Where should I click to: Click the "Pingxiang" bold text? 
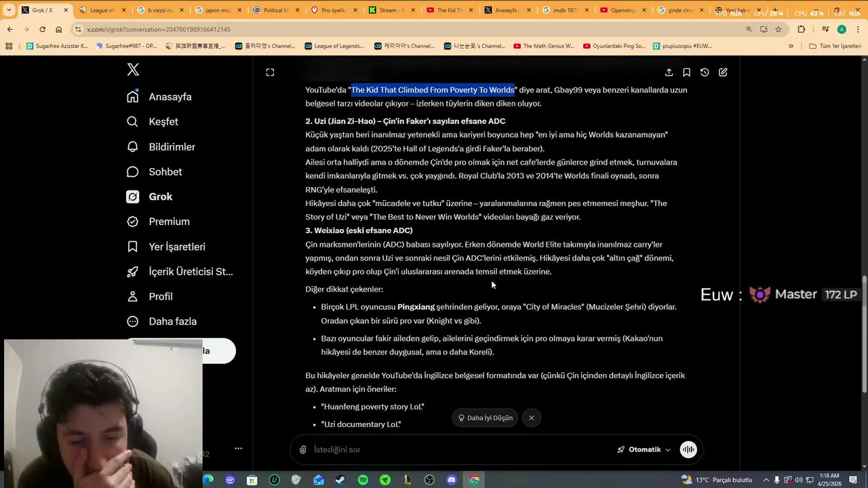tap(416, 307)
